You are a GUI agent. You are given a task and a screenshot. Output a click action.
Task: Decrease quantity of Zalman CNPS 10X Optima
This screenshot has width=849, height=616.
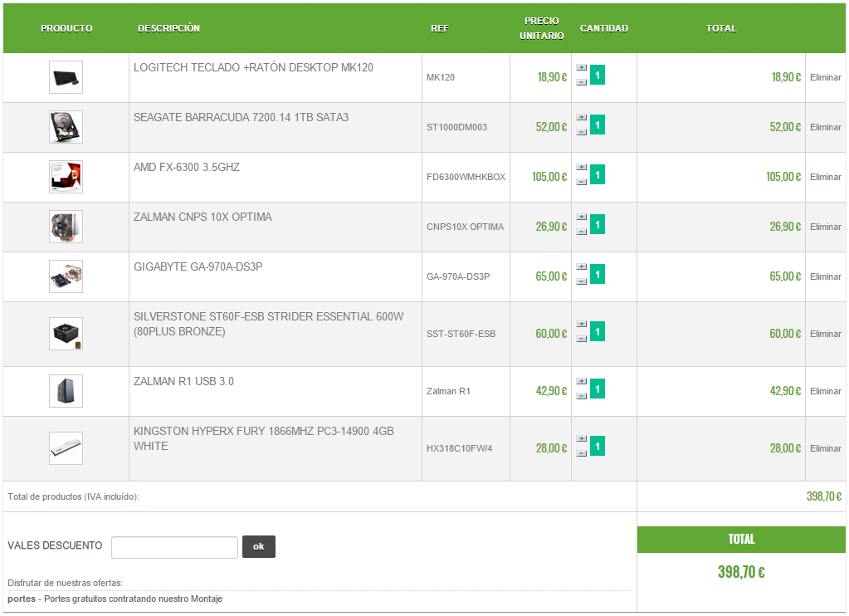tap(582, 232)
